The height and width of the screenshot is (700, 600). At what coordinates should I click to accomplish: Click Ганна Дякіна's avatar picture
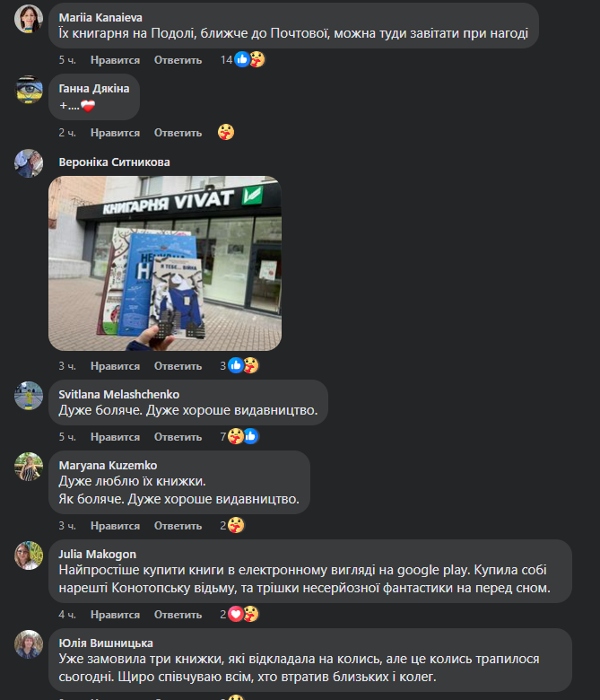tap(29, 90)
